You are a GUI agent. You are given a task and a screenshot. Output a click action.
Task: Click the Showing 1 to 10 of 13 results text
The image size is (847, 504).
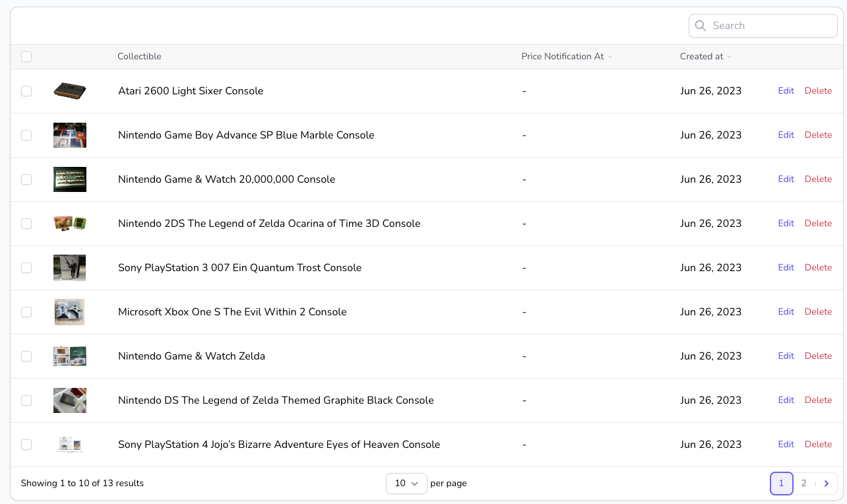82,484
